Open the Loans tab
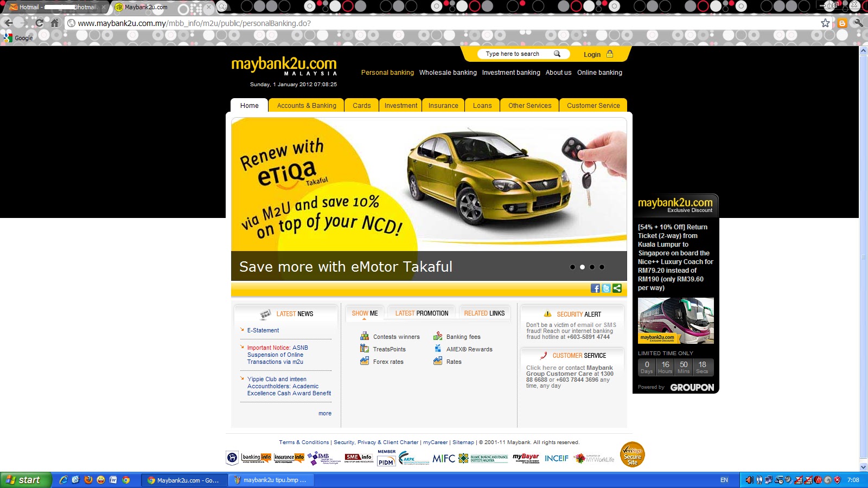The height and width of the screenshot is (488, 868). point(482,105)
